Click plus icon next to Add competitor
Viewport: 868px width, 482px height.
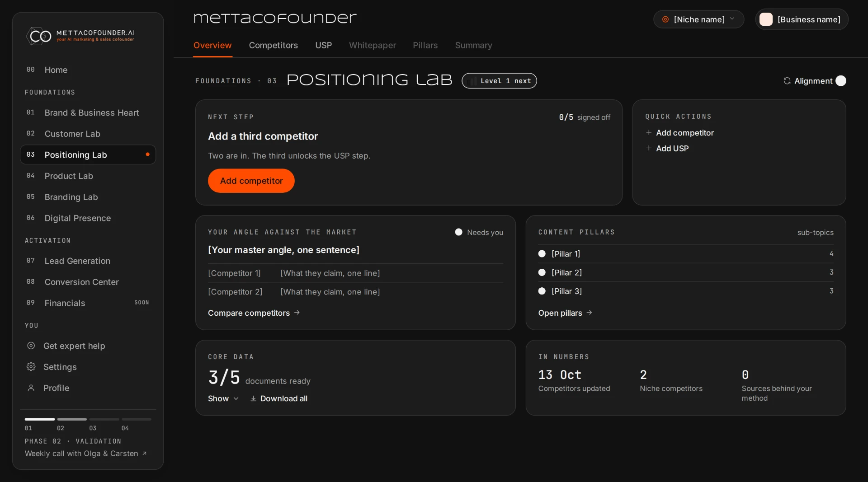(x=649, y=132)
